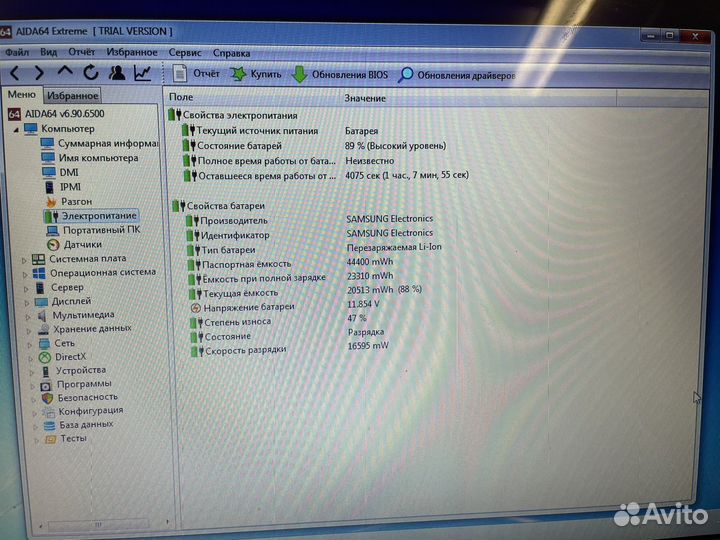Open Обновления BIOS updates
The image size is (720, 540).
(x=340, y=74)
